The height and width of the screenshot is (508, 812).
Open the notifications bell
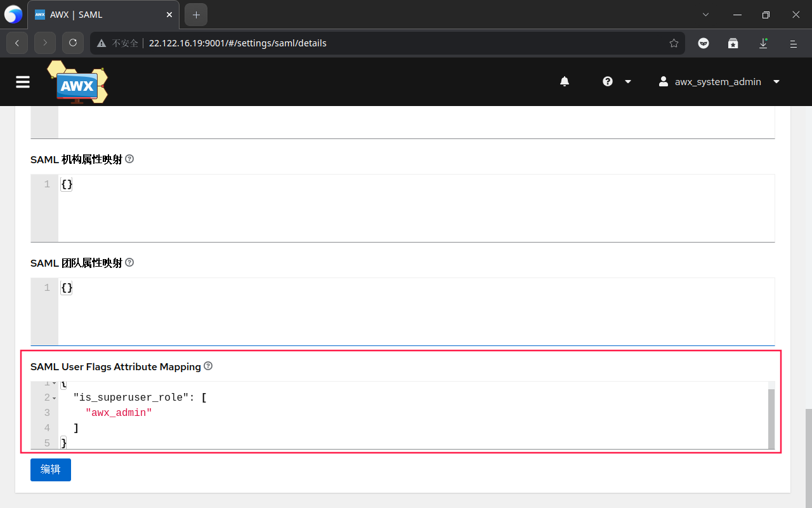point(564,81)
